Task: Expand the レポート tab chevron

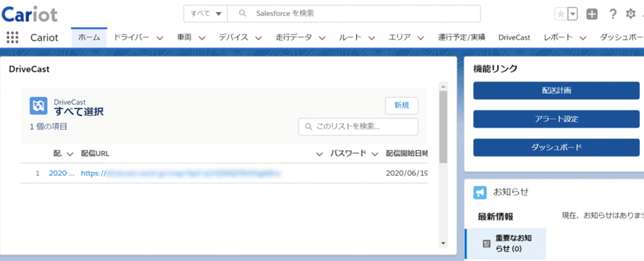Action: [x=583, y=38]
